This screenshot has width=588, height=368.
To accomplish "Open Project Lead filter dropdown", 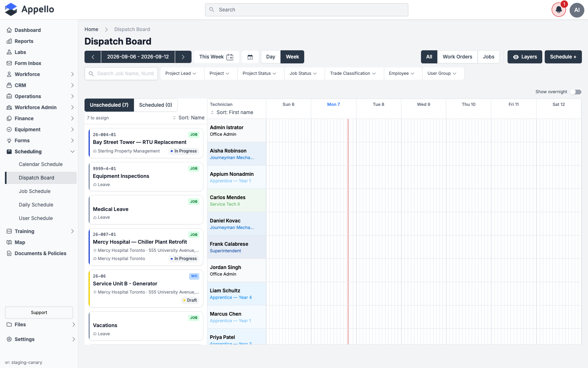I will click(181, 74).
